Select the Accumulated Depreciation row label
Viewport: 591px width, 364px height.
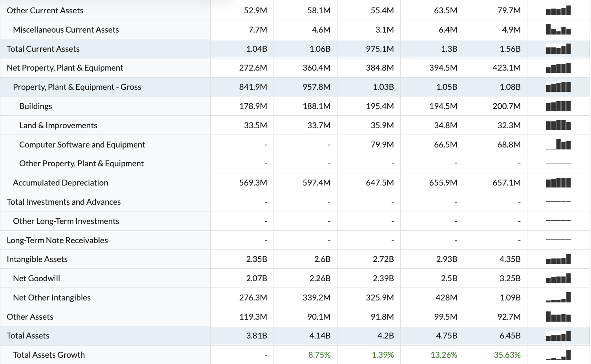point(60,183)
